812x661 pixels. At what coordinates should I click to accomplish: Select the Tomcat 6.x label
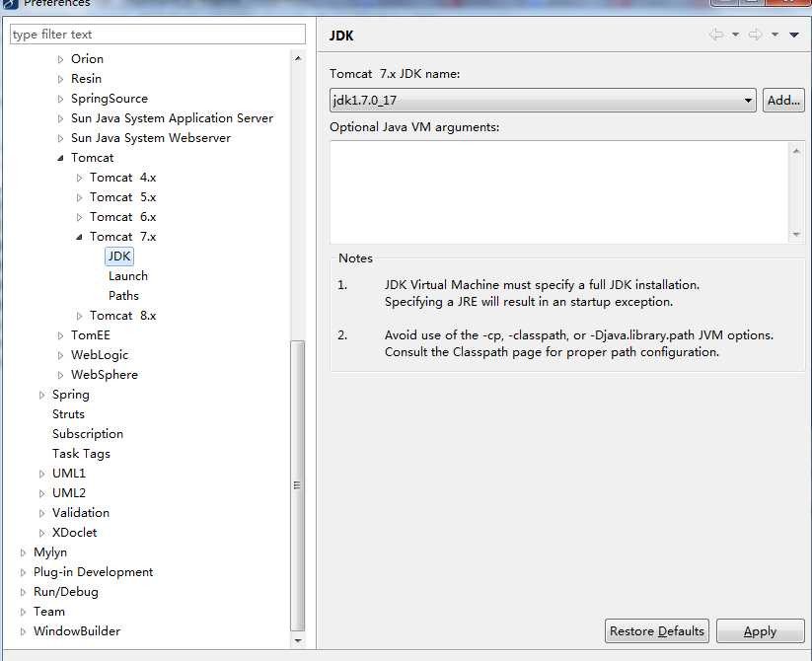point(122,217)
